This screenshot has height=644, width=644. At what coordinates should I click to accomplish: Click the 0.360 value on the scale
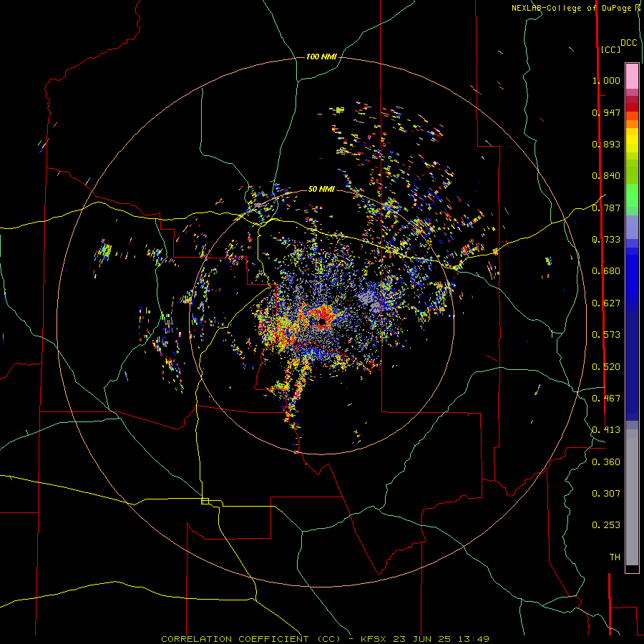[606, 462]
